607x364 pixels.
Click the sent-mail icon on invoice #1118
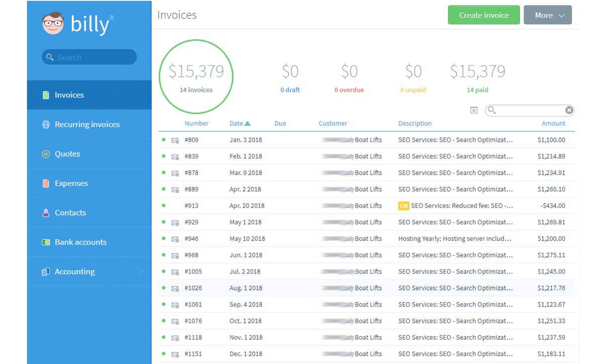click(175, 338)
